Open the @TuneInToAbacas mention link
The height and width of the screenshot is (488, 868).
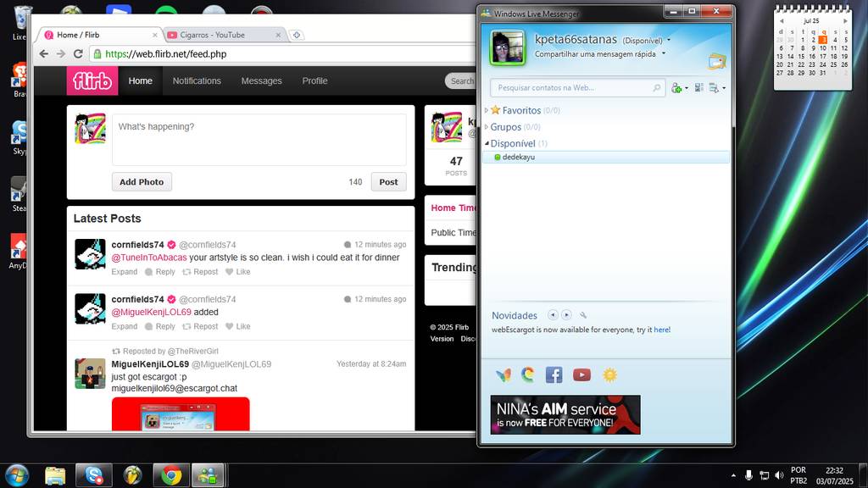pos(149,258)
